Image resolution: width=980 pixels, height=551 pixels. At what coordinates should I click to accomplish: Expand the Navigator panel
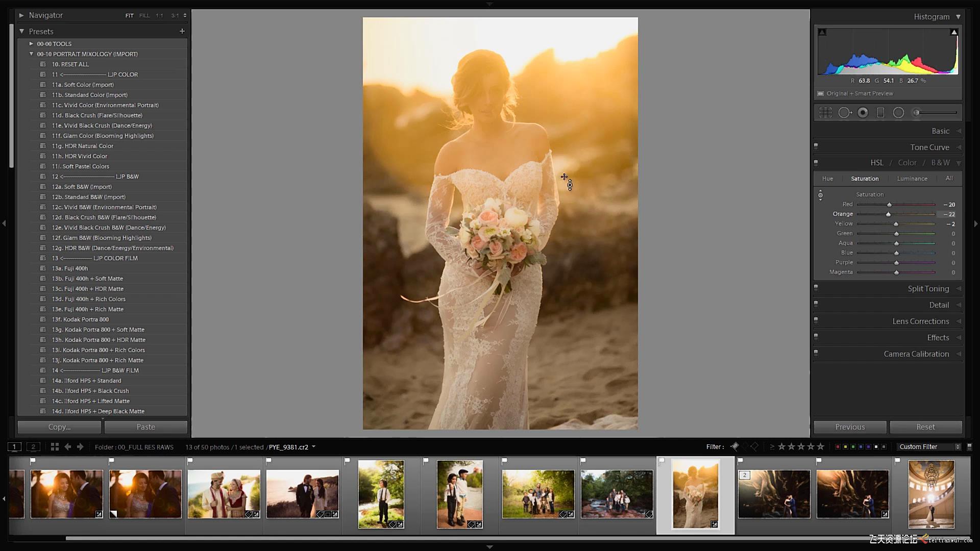[21, 15]
